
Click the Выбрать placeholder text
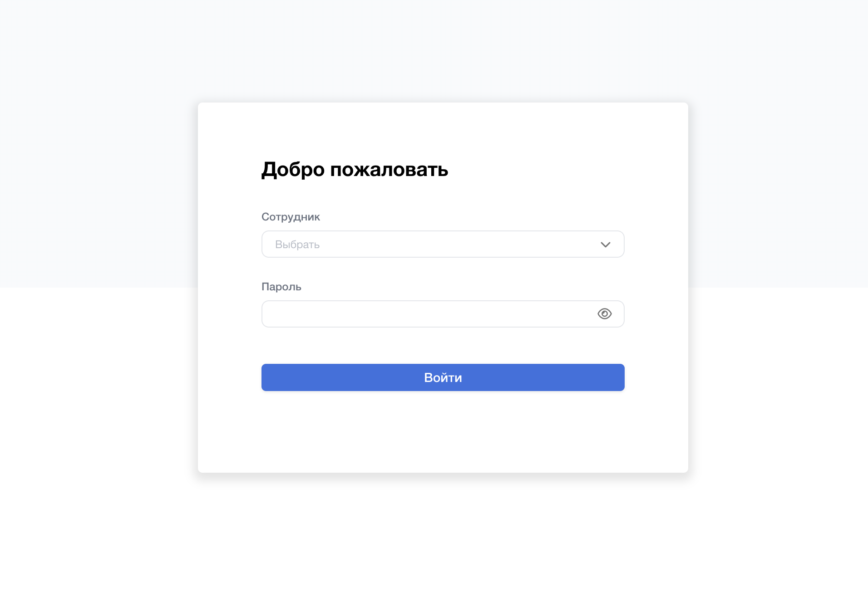[x=297, y=245]
